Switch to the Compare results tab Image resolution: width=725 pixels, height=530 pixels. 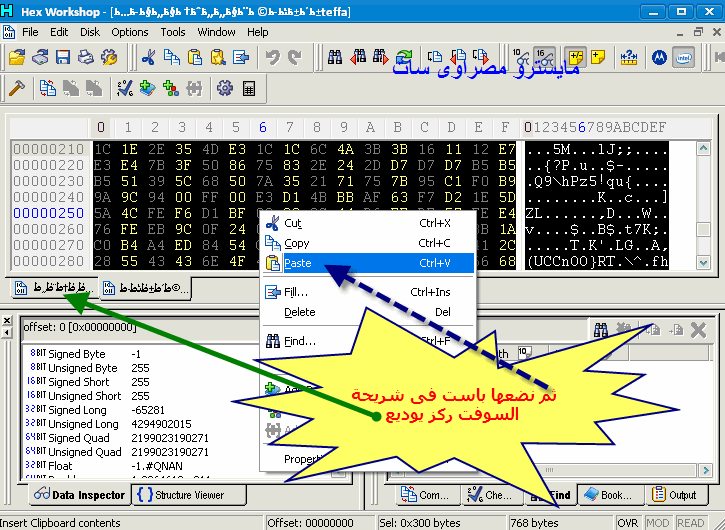click(427, 495)
